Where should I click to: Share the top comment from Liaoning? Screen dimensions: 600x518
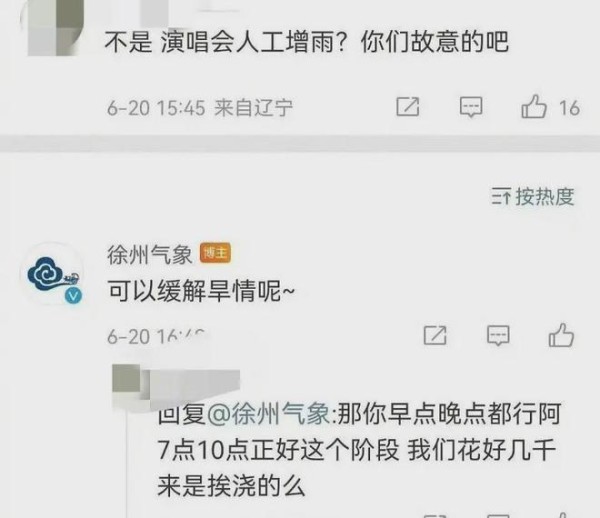(x=408, y=107)
